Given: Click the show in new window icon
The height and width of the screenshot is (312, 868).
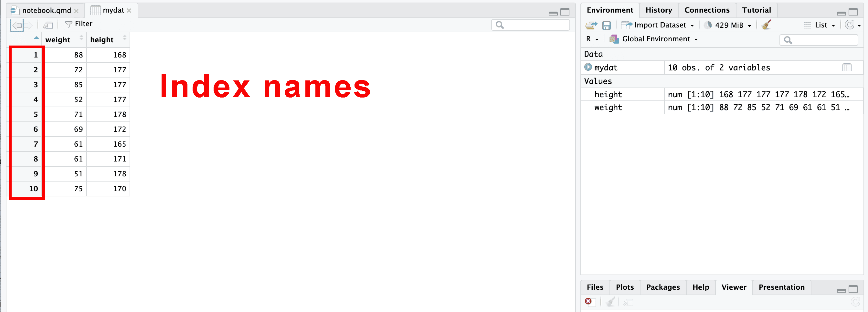Looking at the screenshot, I should pos(48,25).
